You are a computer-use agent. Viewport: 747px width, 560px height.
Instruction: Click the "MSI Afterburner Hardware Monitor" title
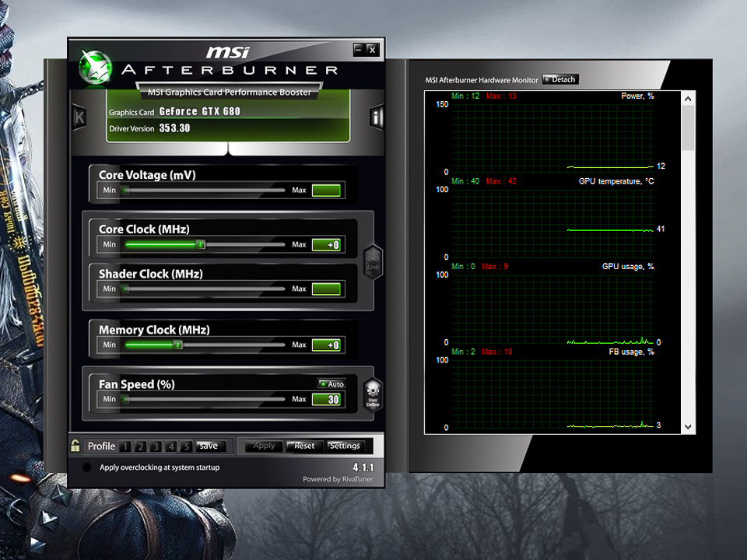[x=482, y=80]
